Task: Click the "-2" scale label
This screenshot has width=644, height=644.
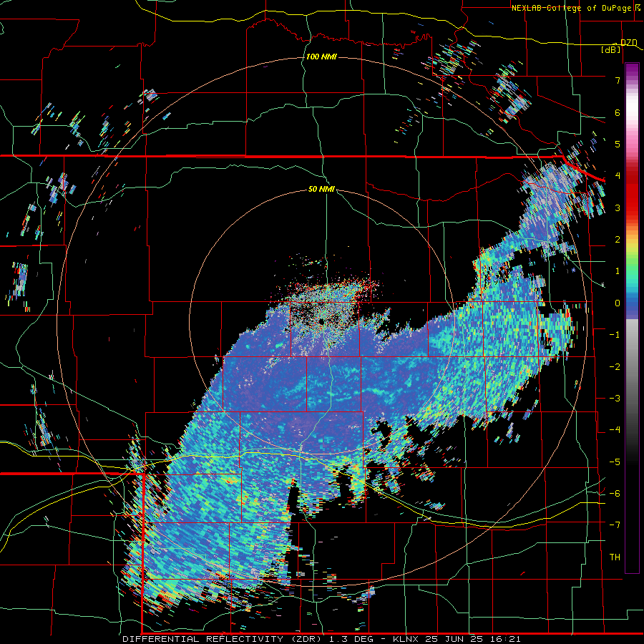Action: pyautogui.click(x=615, y=367)
